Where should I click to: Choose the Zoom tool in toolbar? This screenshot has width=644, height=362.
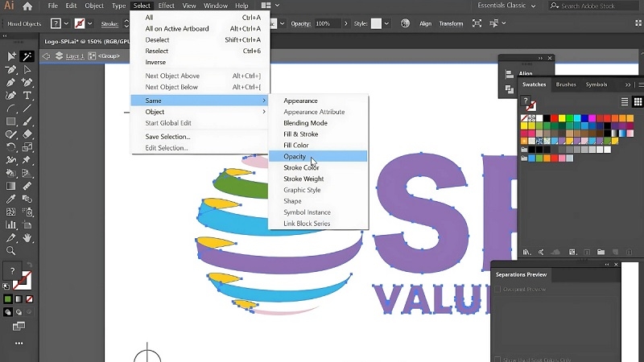coord(10,250)
